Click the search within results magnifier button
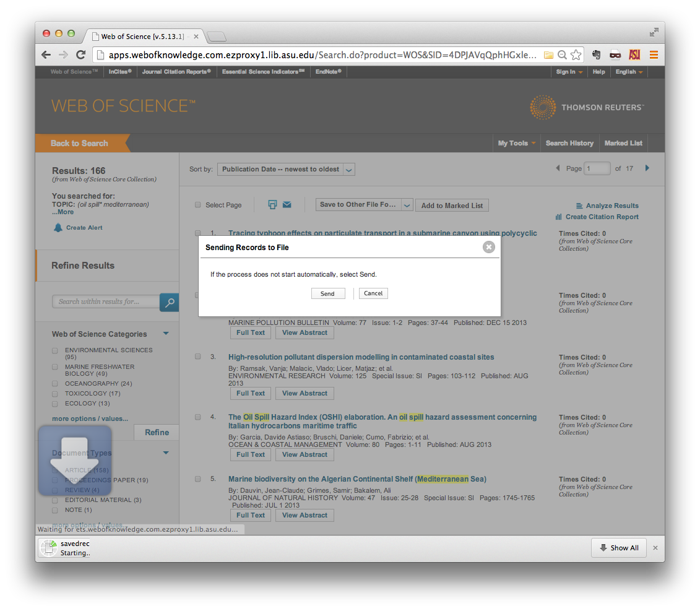Viewport: 700px width, 611px height. tap(169, 302)
